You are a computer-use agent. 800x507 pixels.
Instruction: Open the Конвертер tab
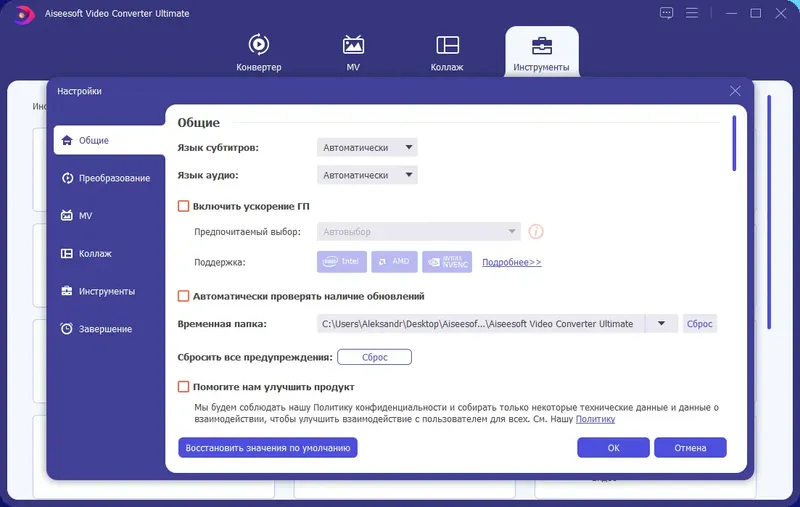coord(259,52)
